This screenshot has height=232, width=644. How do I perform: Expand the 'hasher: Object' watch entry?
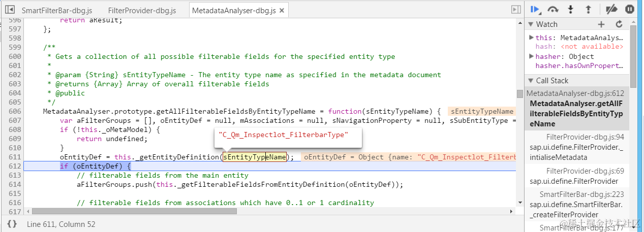531,56
